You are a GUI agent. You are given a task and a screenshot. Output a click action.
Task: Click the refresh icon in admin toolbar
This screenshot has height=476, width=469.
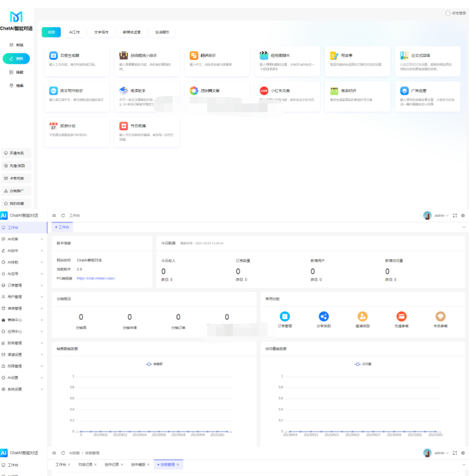62,215
